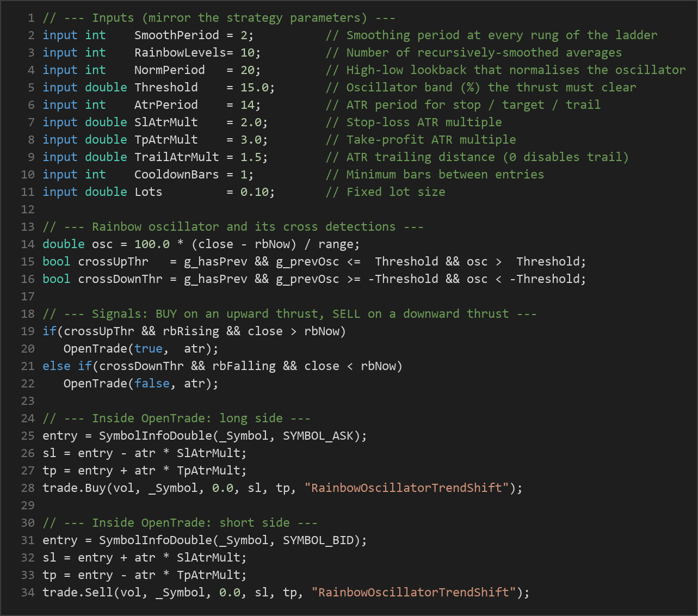Click "crossUpThr" in the bool declaration line
Image resolution: width=698 pixels, height=616 pixels.
[x=113, y=262]
